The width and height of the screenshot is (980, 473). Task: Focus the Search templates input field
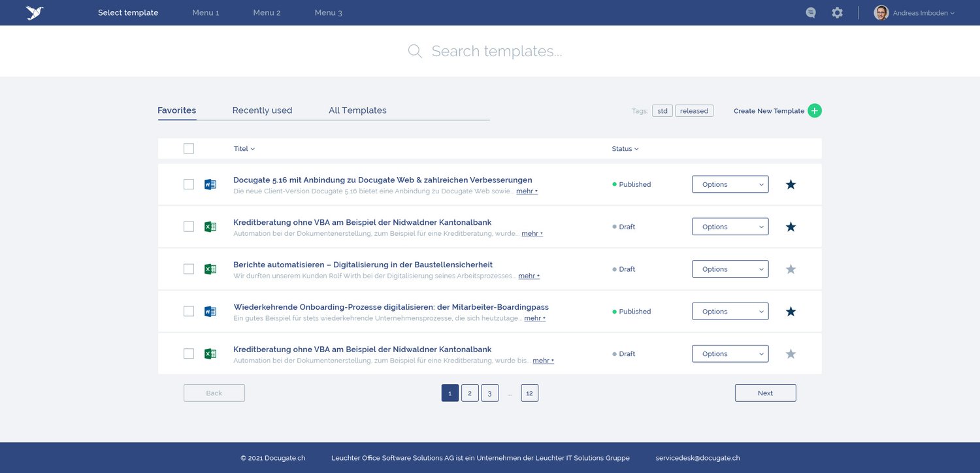tap(497, 52)
